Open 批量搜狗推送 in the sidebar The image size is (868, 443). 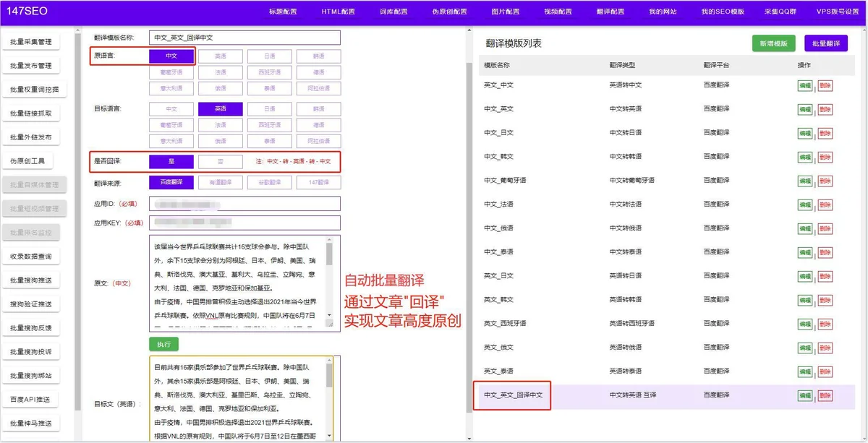pyautogui.click(x=31, y=280)
